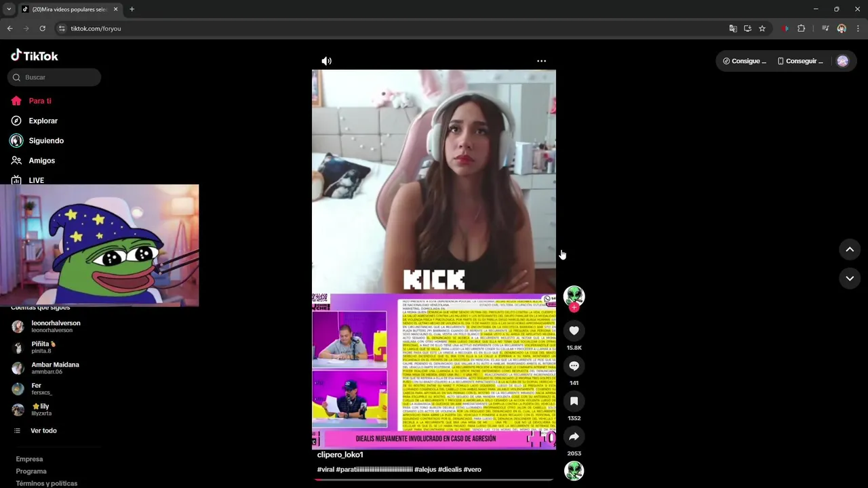The width and height of the screenshot is (868, 488).
Task: Click the #dlealis hashtag
Action: (x=450, y=469)
